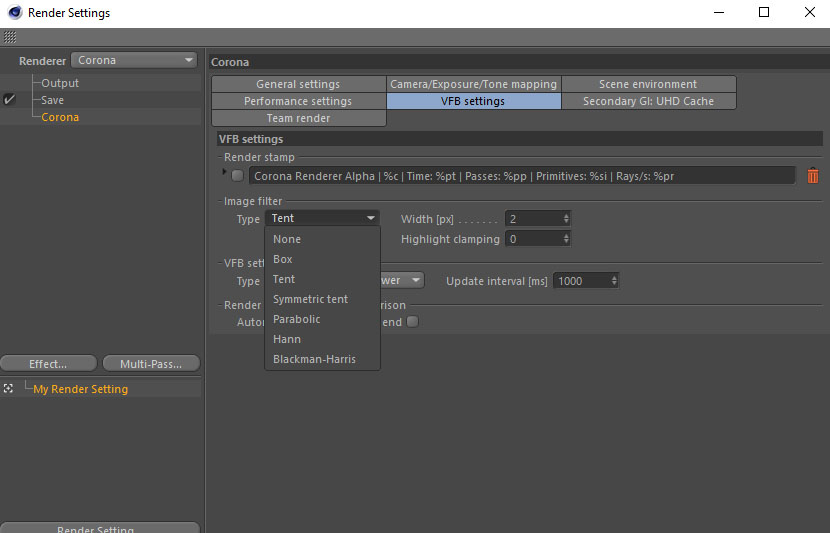Image resolution: width=830 pixels, height=533 pixels.
Task: Open the VFB type dropdown arrow
Action: 416,280
